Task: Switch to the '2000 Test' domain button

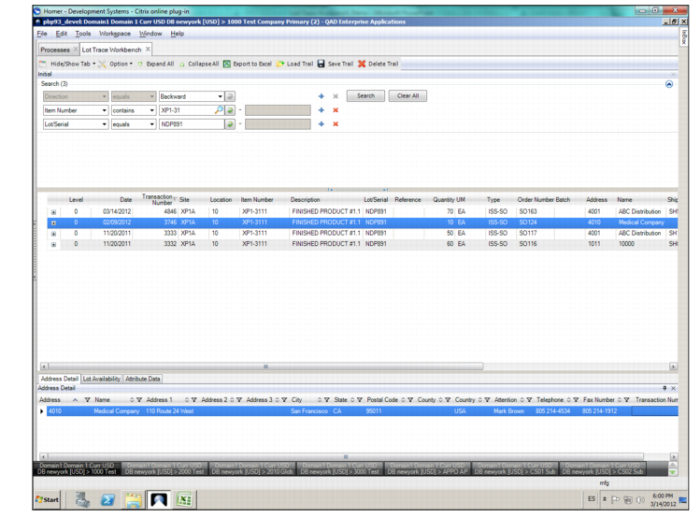Action: coord(164,469)
